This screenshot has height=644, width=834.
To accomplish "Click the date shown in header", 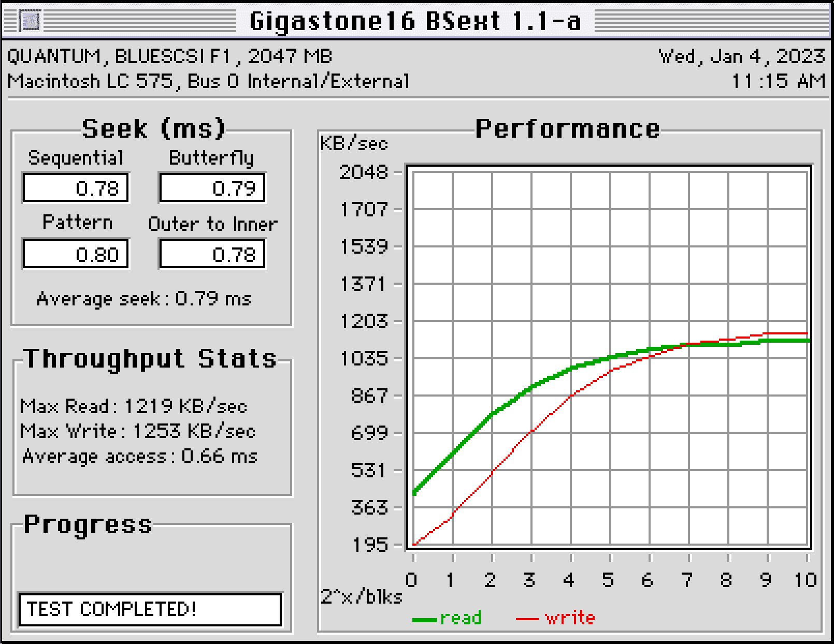I will click(741, 56).
